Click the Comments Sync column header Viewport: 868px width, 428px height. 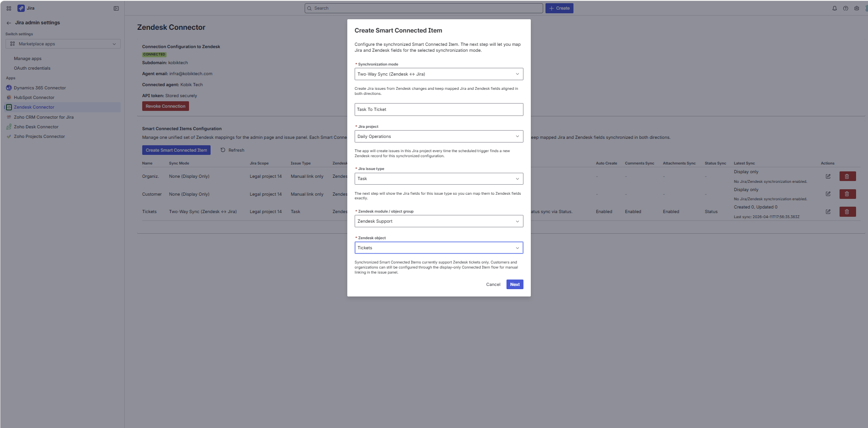(640, 163)
